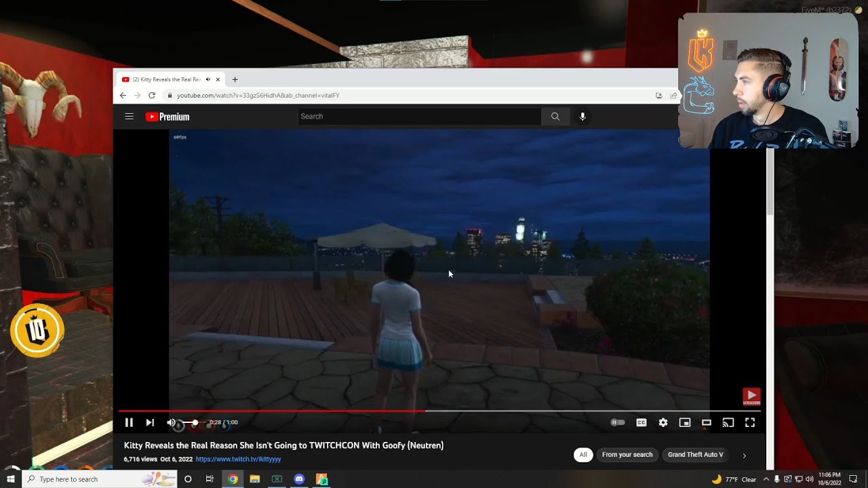868x488 pixels.
Task: Go forward in the browser
Action: pos(137,96)
